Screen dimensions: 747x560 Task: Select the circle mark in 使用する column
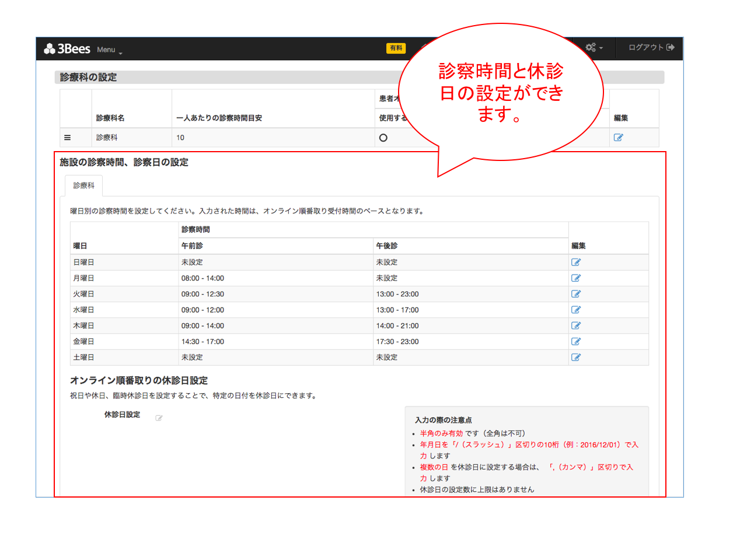[x=383, y=138]
